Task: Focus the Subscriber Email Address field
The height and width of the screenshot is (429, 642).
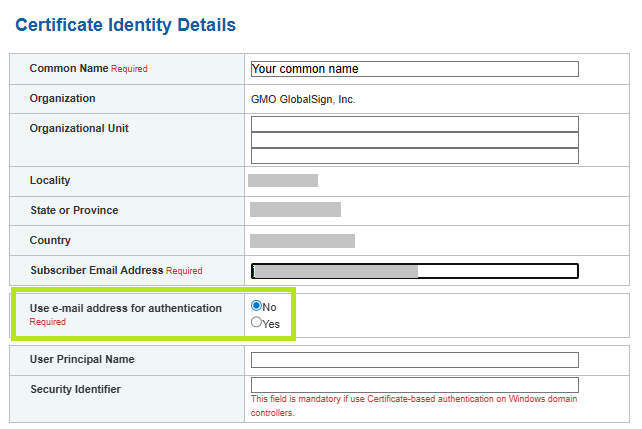Action: pos(414,271)
